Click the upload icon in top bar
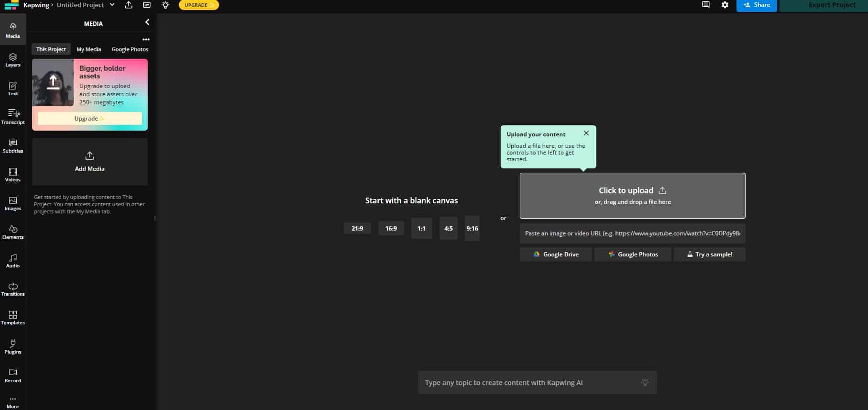This screenshot has height=410, width=868. click(x=129, y=5)
